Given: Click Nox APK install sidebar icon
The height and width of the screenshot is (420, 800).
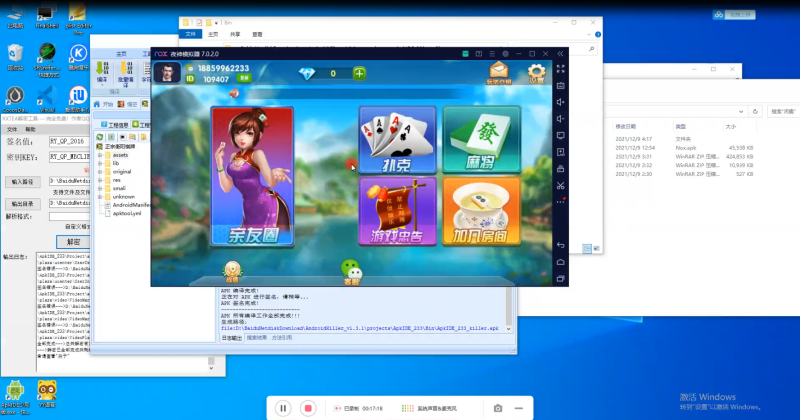Looking at the screenshot, I should [x=560, y=152].
